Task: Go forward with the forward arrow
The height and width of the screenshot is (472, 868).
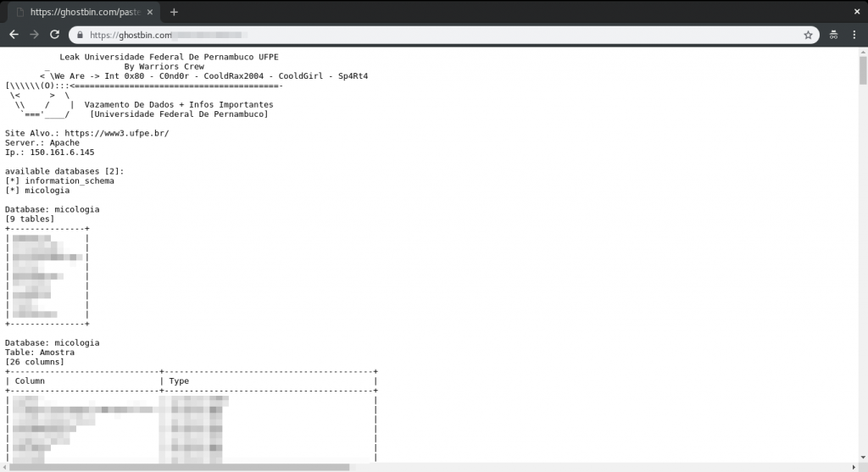Action: point(34,35)
